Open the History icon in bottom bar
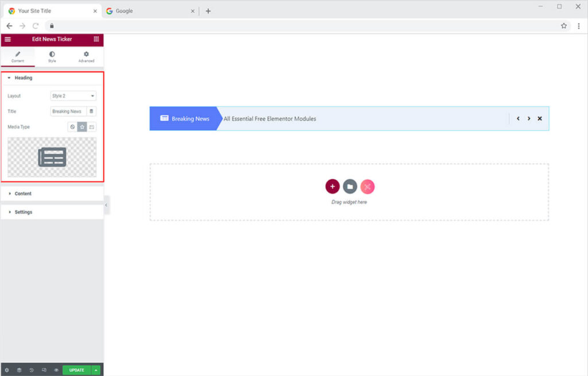Image resolution: width=588 pixels, height=376 pixels. point(32,370)
